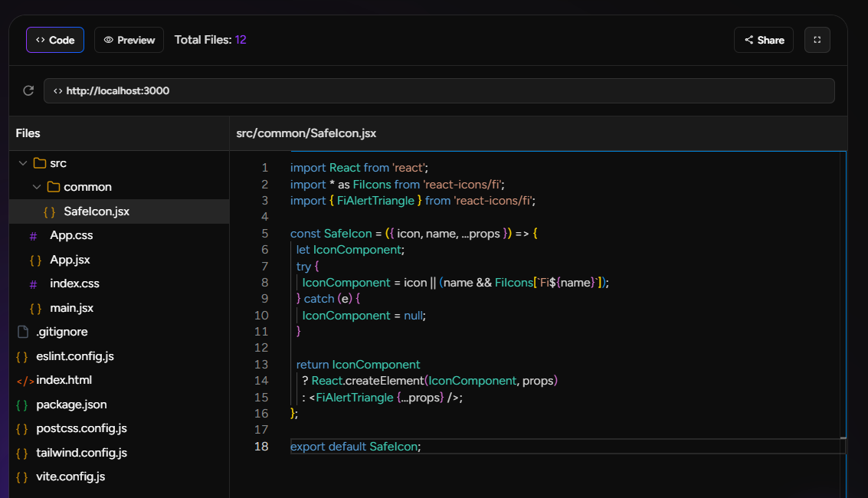Click the code brackets icon on Code tab

(x=41, y=40)
